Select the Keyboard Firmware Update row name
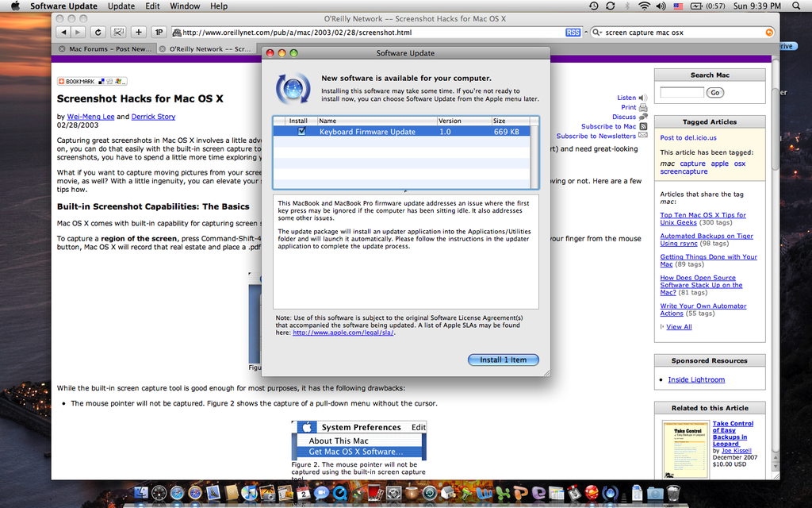 pyautogui.click(x=367, y=132)
